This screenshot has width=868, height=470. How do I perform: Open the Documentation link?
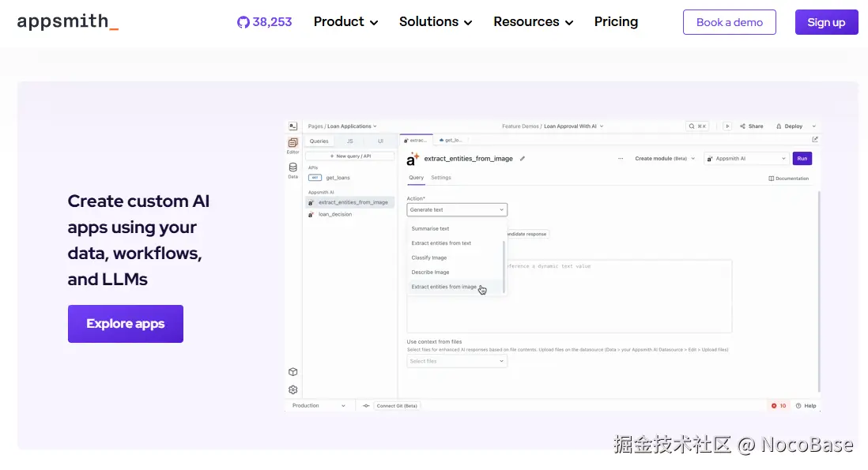click(788, 179)
